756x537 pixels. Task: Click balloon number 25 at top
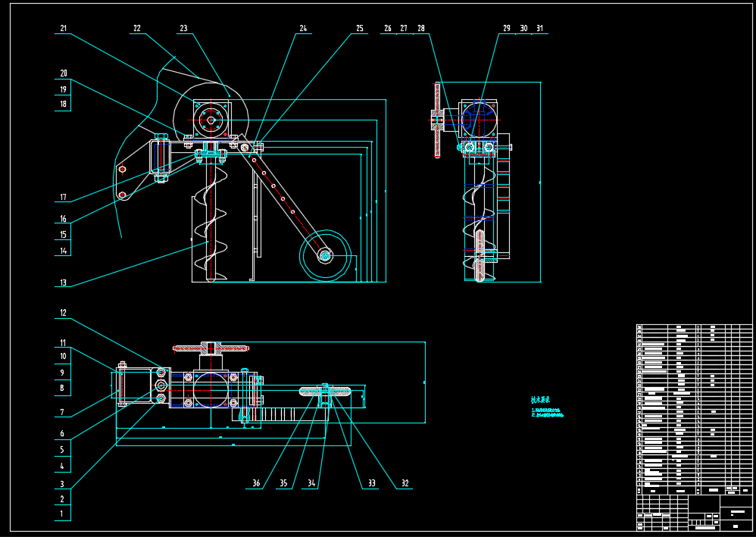(x=360, y=29)
